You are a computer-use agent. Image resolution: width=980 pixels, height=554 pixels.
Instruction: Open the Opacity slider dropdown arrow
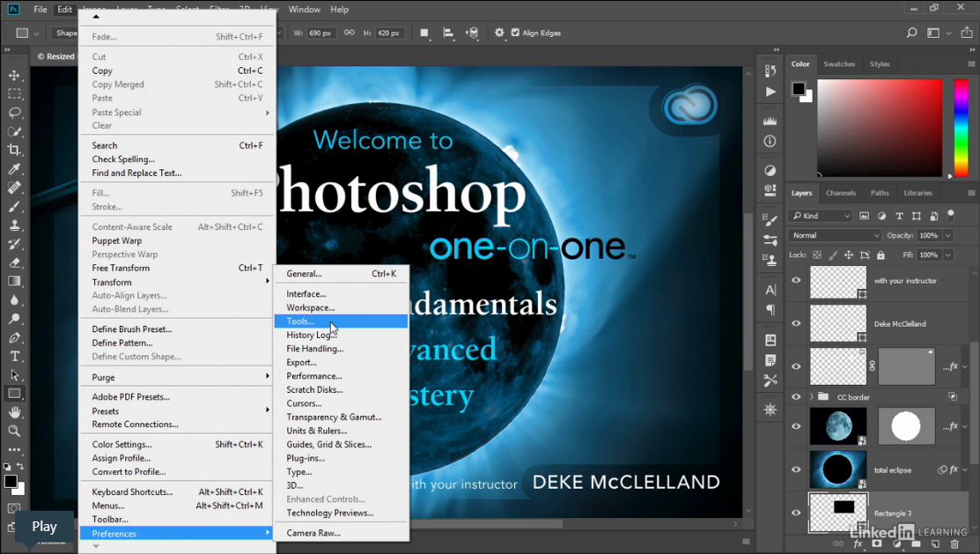tap(948, 236)
